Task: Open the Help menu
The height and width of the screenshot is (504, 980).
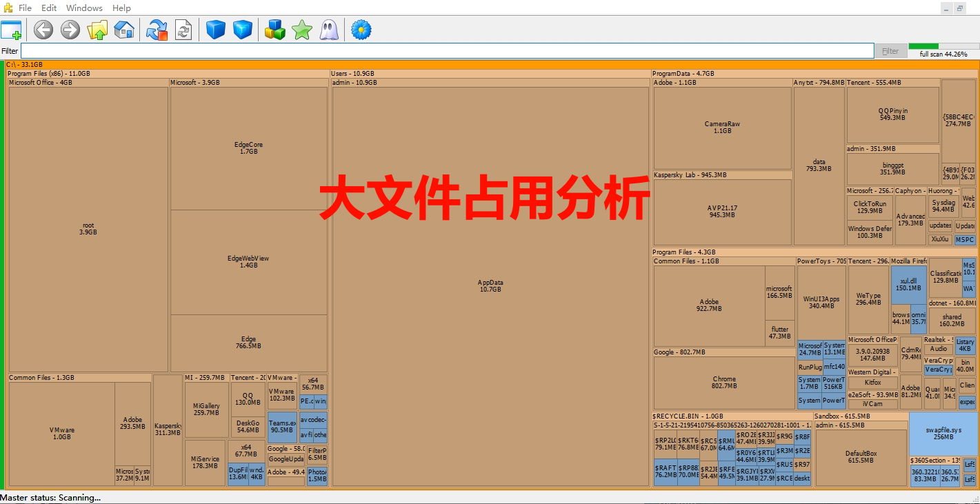Action: pos(121,8)
